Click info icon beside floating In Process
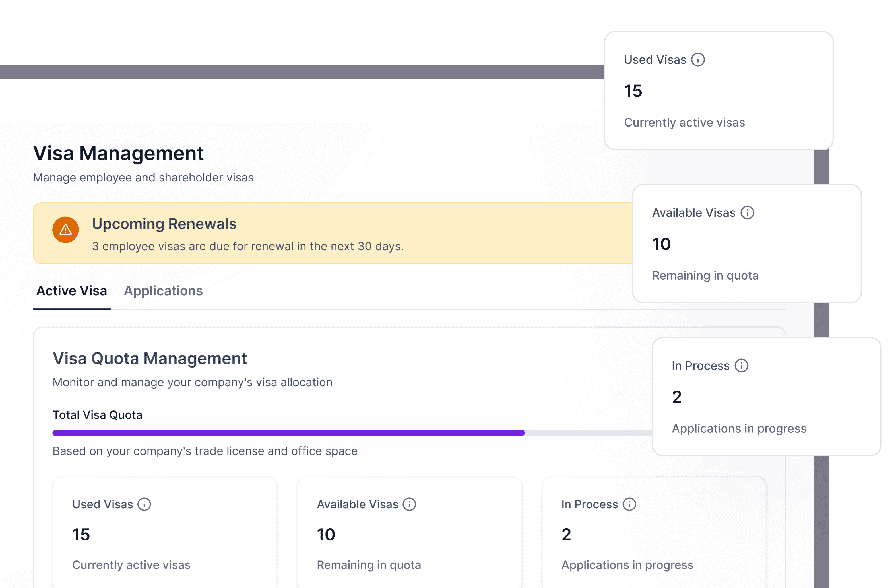This screenshot has height=588, width=896. tap(741, 366)
